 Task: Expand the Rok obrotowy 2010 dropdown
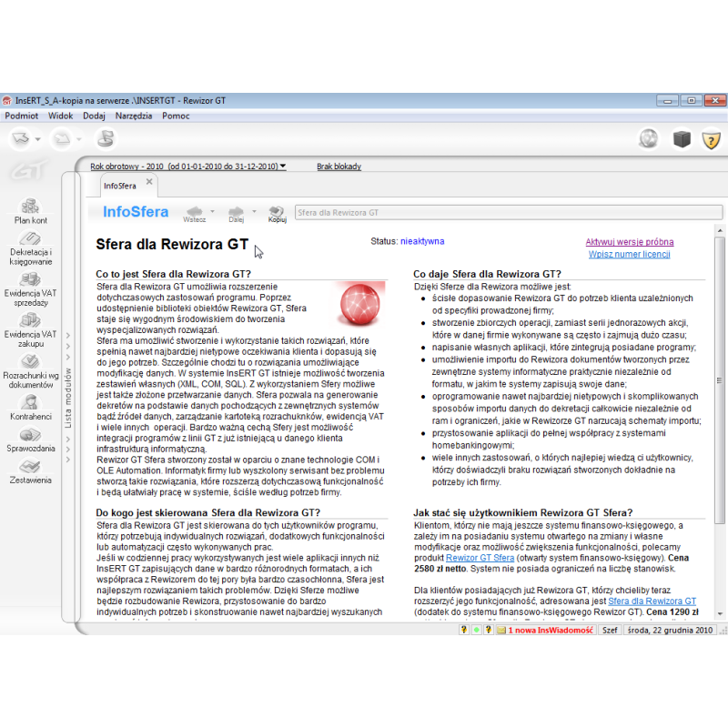[283, 167]
